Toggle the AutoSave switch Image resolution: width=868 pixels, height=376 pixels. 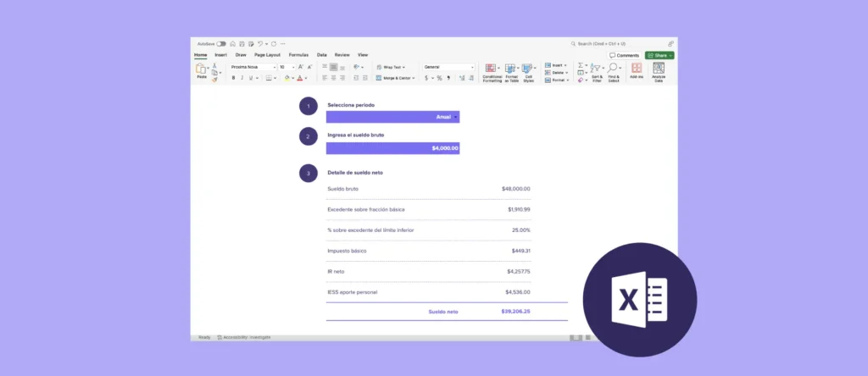(x=221, y=43)
